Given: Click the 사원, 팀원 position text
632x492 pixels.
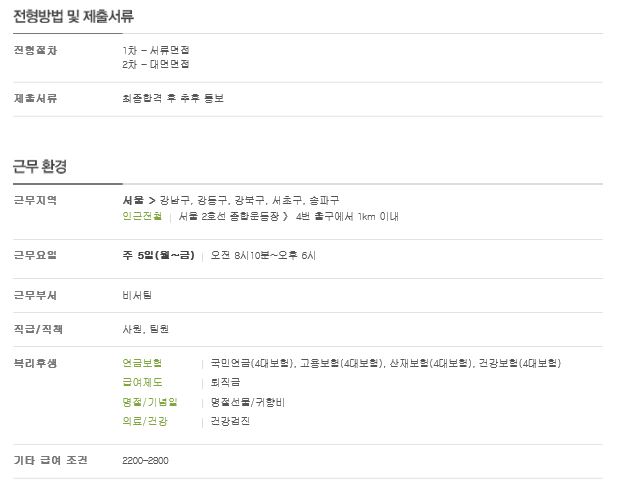Looking at the screenshot, I should (x=146, y=328).
